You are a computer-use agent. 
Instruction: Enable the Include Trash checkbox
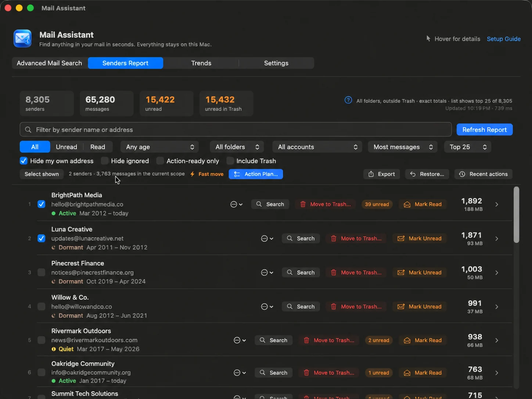(230, 161)
